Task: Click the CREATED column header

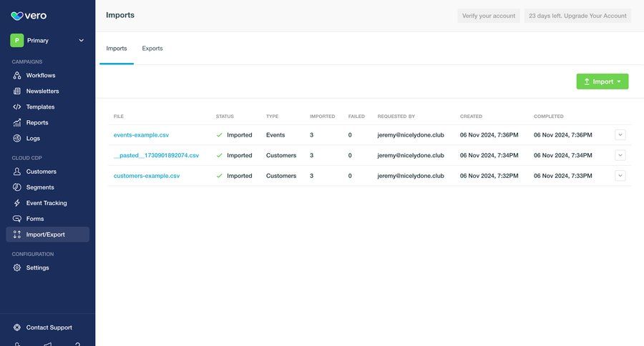Action: [x=471, y=117]
